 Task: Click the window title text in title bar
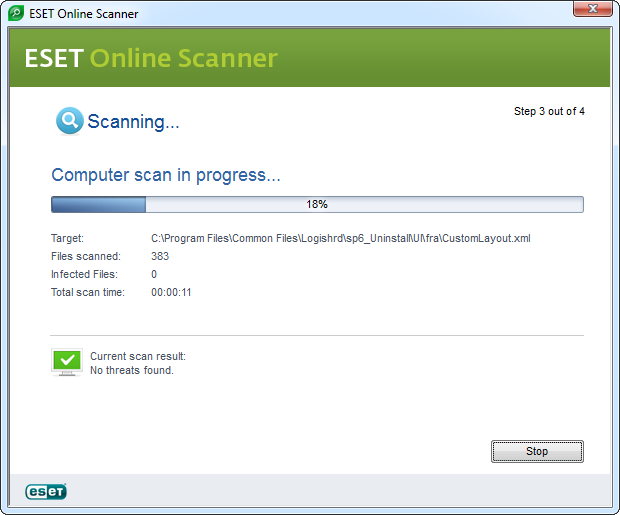[83, 14]
